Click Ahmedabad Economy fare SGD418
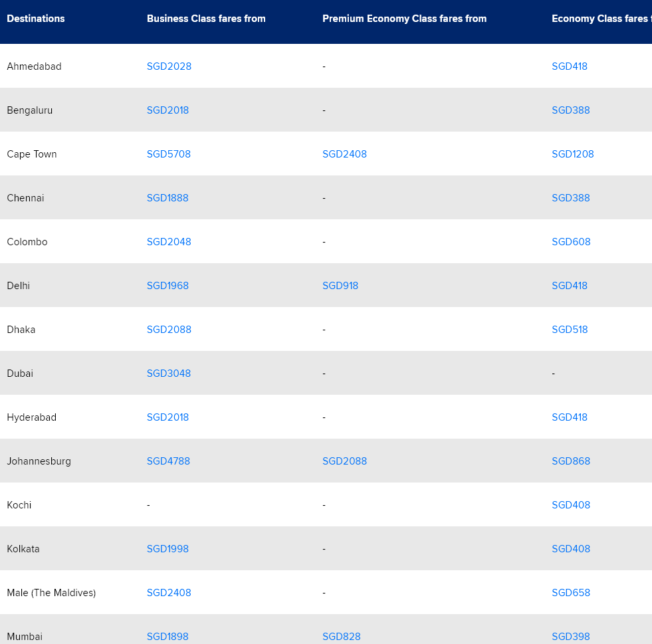Screen dimensions: 652x644 pos(570,66)
